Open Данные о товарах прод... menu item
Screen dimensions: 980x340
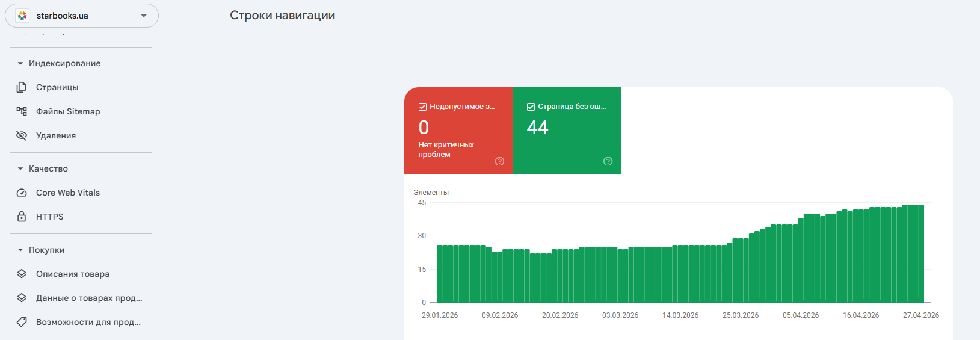(x=89, y=298)
